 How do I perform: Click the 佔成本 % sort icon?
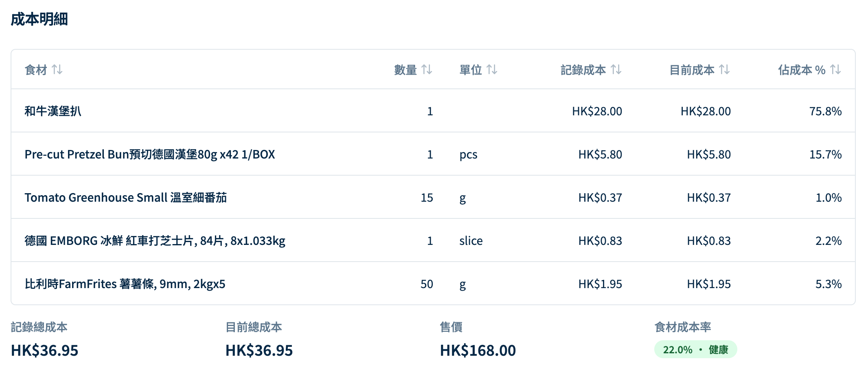(x=835, y=70)
